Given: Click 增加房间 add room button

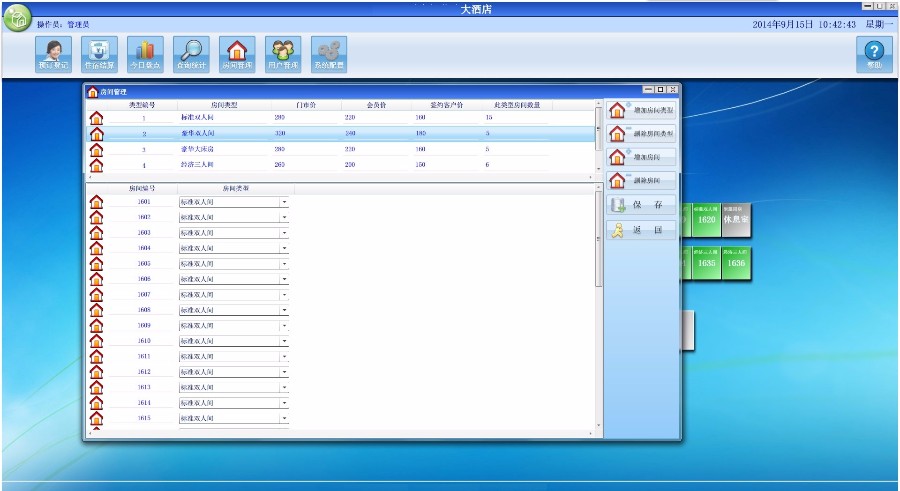Looking at the screenshot, I should [641, 157].
